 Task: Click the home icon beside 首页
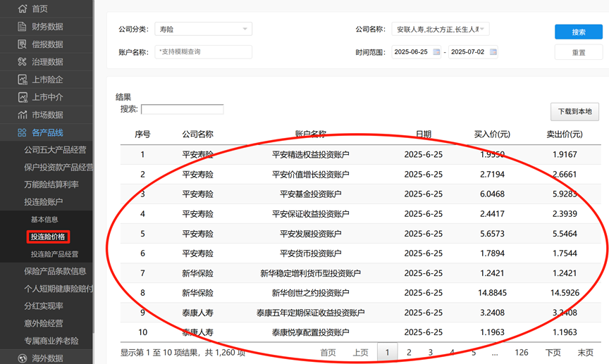(x=22, y=8)
